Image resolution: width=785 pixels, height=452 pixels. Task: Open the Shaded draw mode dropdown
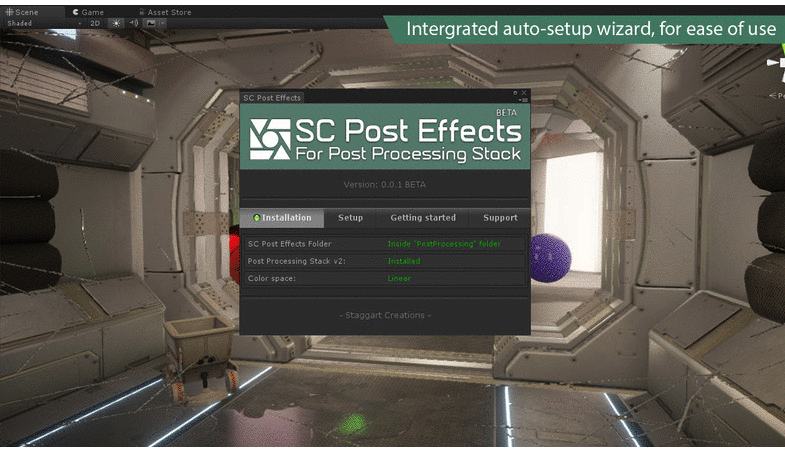click(x=44, y=24)
